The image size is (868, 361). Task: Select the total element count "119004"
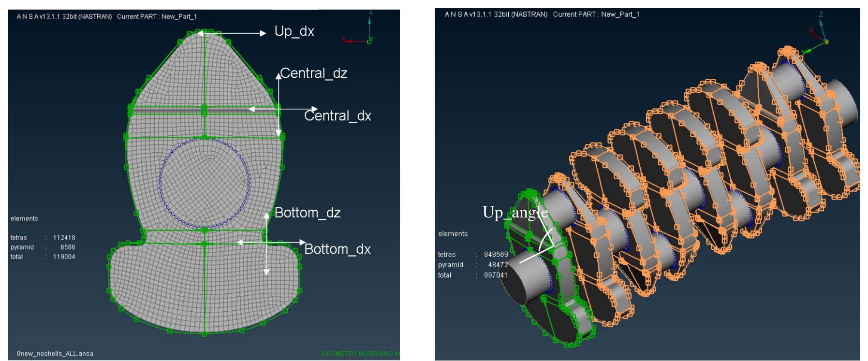coord(64,257)
